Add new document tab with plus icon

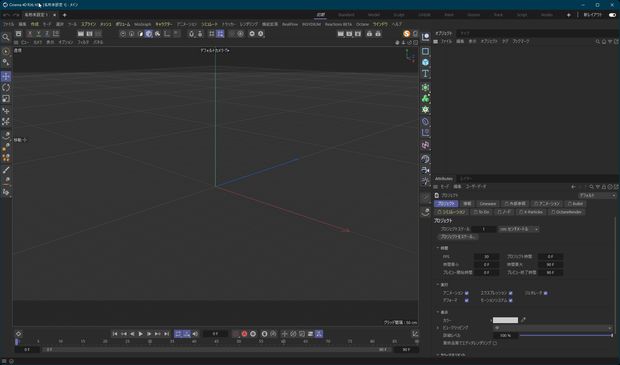point(64,15)
